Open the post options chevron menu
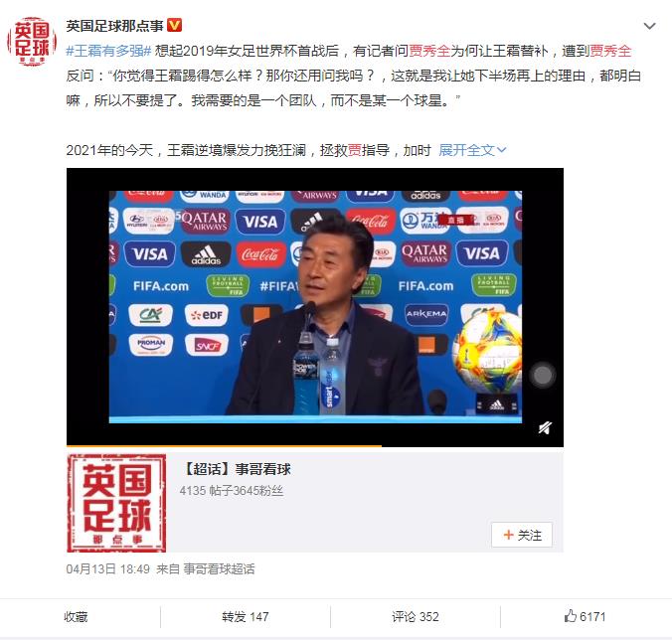 pos(650,26)
